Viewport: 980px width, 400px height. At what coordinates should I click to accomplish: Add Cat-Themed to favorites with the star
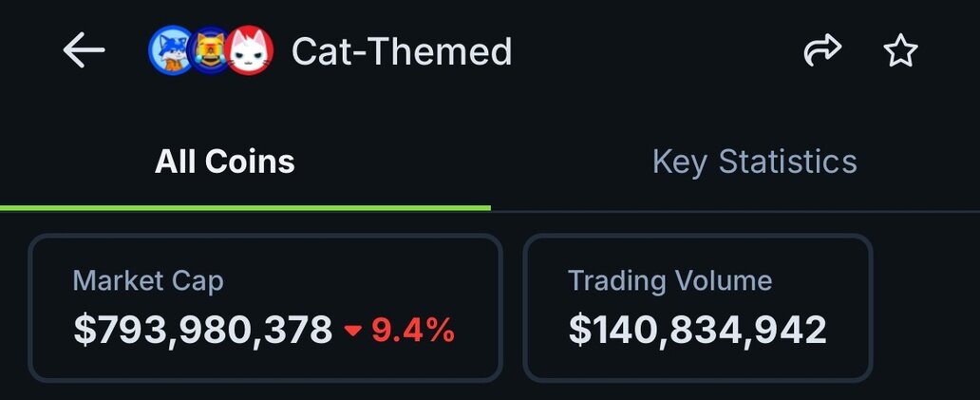tap(899, 50)
